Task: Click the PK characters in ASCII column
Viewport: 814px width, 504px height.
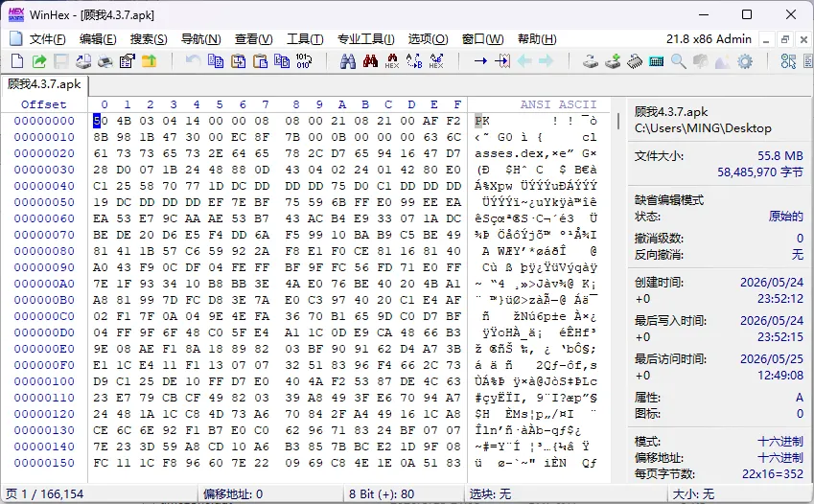Action: [x=482, y=121]
